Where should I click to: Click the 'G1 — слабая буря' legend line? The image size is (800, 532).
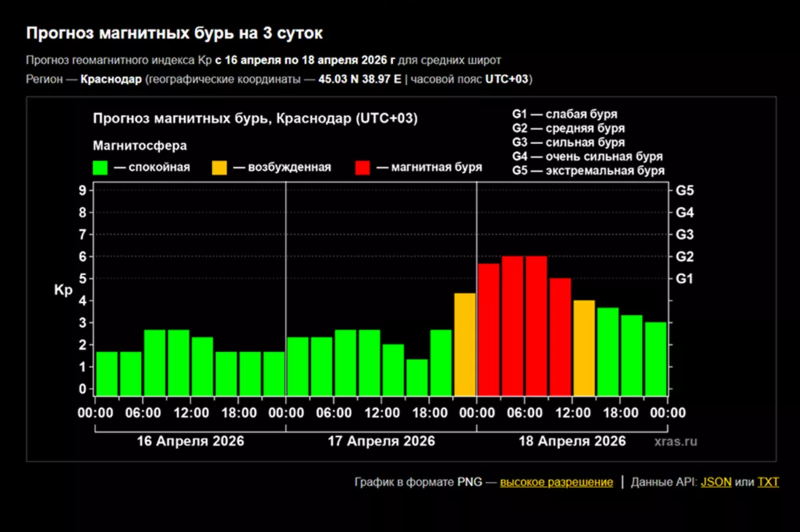point(565,113)
